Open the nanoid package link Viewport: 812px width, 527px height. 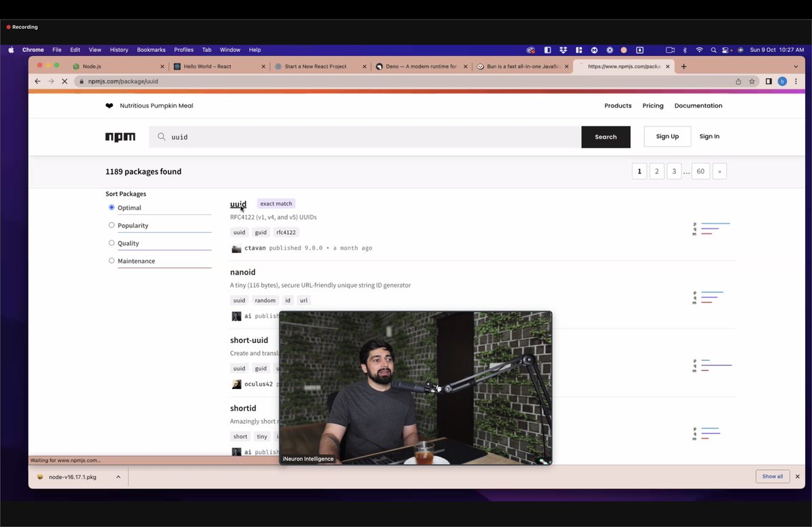(243, 272)
